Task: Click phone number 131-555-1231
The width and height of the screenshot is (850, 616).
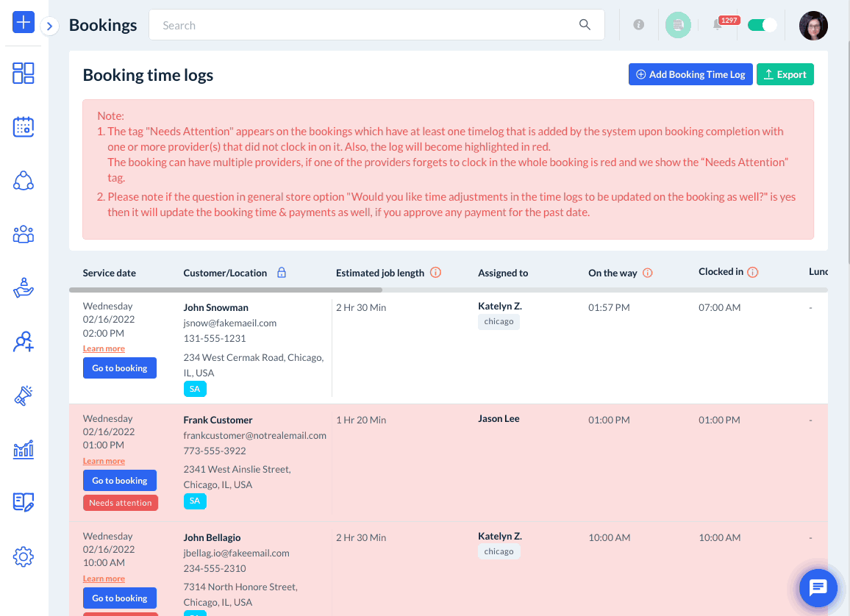Action: [215, 338]
